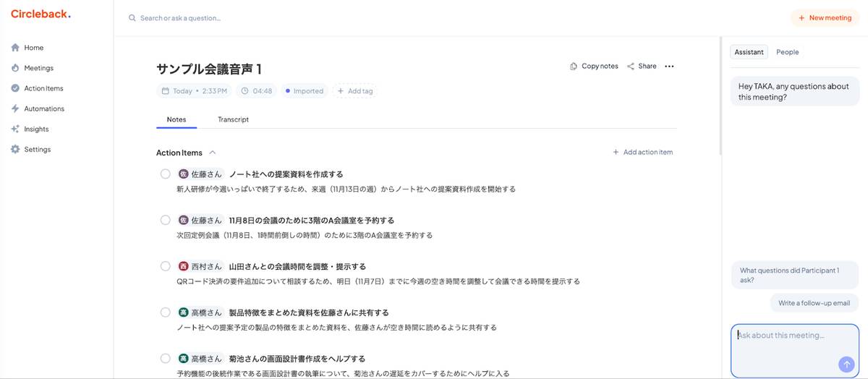This screenshot has height=379, width=868.
Task: Click the 04:48 duration chip
Action: [x=257, y=91]
